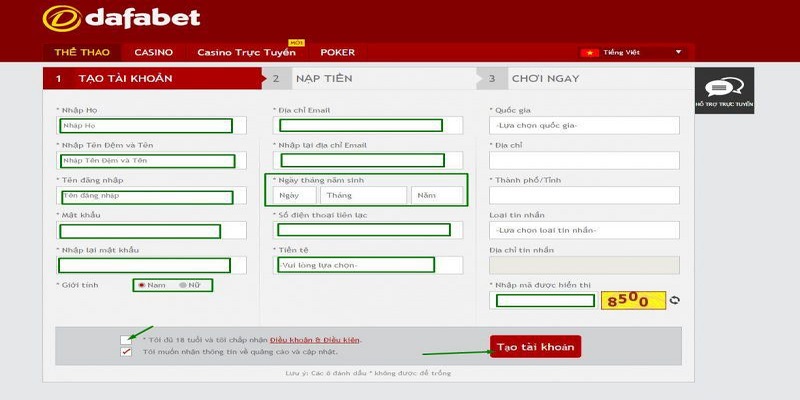Click the captcha image 8500

(x=633, y=301)
